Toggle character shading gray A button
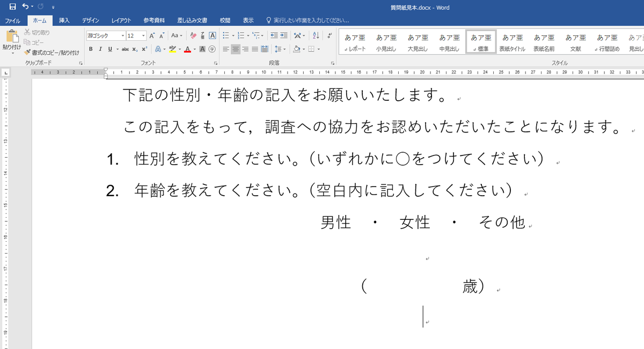The image size is (644, 349). 202,49
